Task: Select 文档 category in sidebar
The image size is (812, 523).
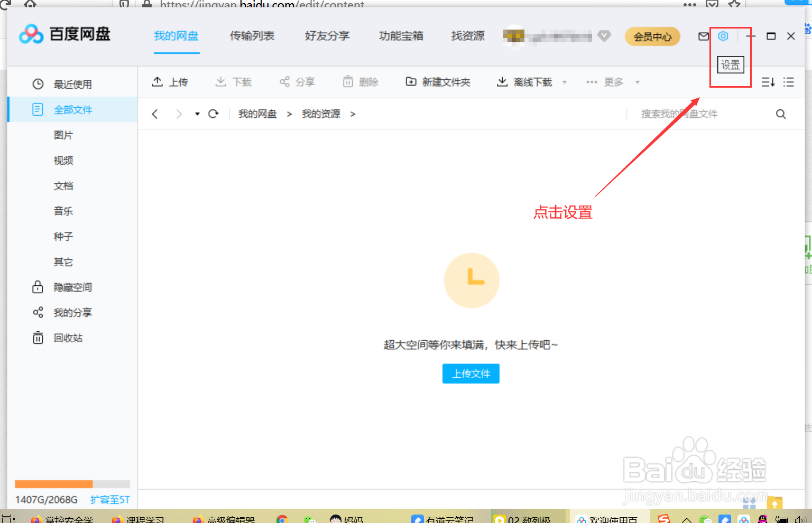Action: 63,186
